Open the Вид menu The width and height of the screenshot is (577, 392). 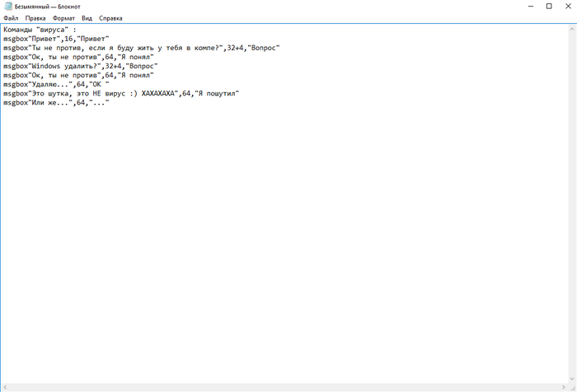click(x=87, y=18)
